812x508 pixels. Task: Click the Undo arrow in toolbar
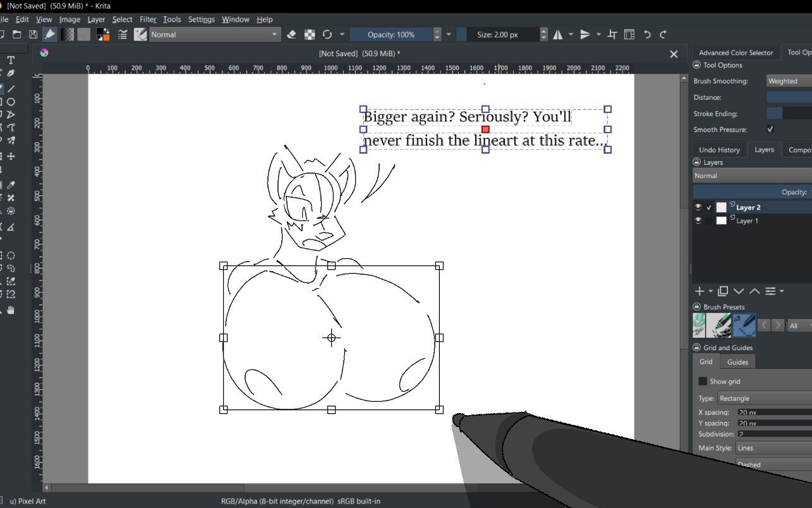[648, 35]
